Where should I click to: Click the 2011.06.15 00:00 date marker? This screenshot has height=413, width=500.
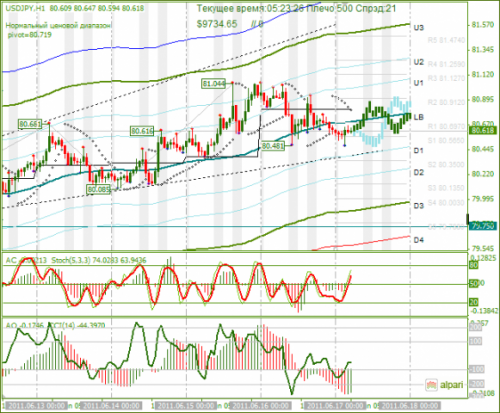click(x=186, y=406)
